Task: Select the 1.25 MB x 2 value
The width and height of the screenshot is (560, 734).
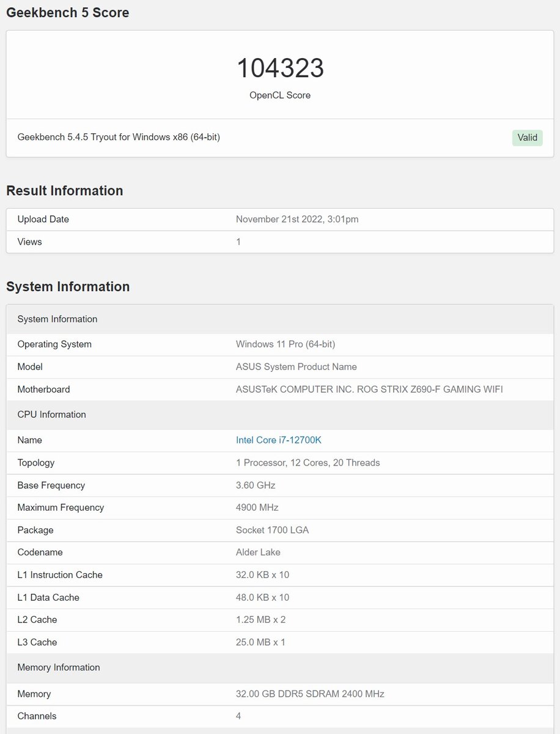Action: tap(261, 620)
